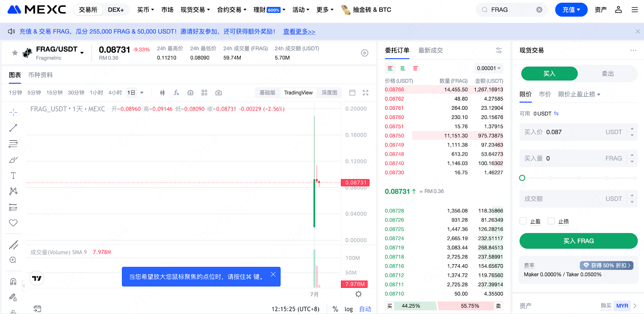The width and height of the screenshot is (644, 314).
Task: Open the user account profile icon
Action: click(x=618, y=10)
